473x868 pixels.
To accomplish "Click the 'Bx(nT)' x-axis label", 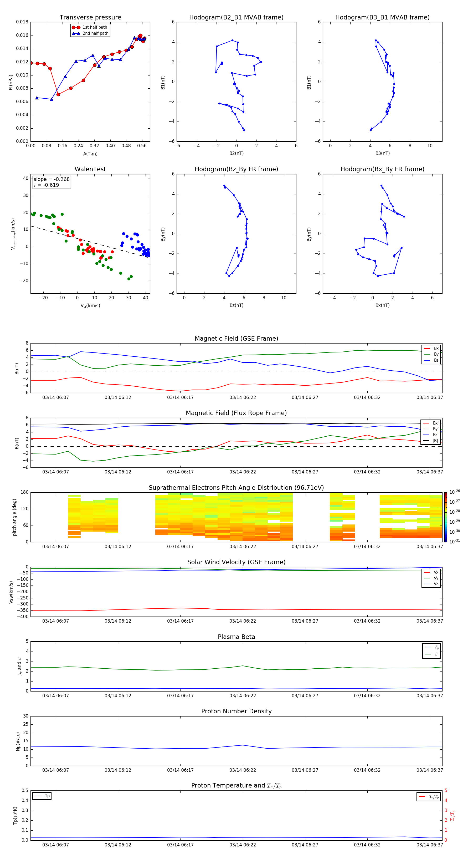I will [382, 305].
